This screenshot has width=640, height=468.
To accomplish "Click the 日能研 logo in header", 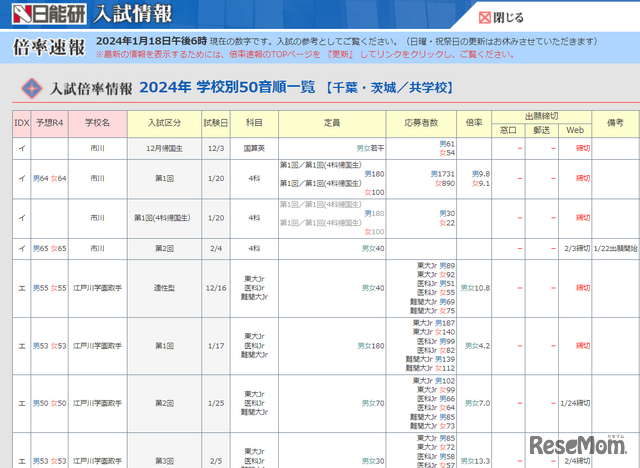I will (x=47, y=15).
